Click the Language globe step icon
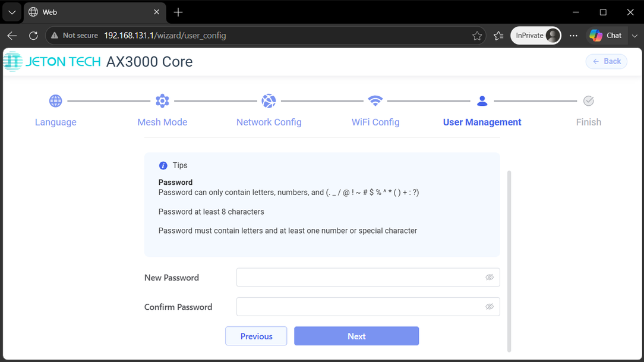The width and height of the screenshot is (644, 362). point(55,100)
